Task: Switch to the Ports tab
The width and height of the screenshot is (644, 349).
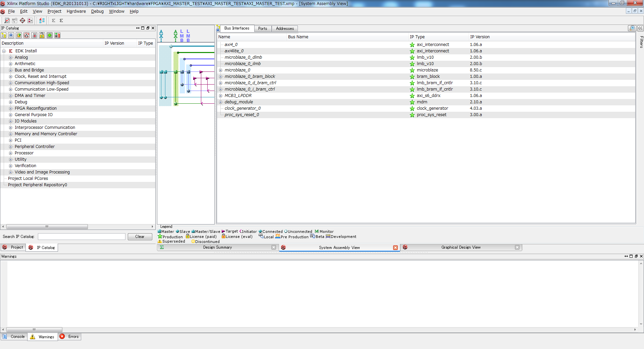Action: 263,29
